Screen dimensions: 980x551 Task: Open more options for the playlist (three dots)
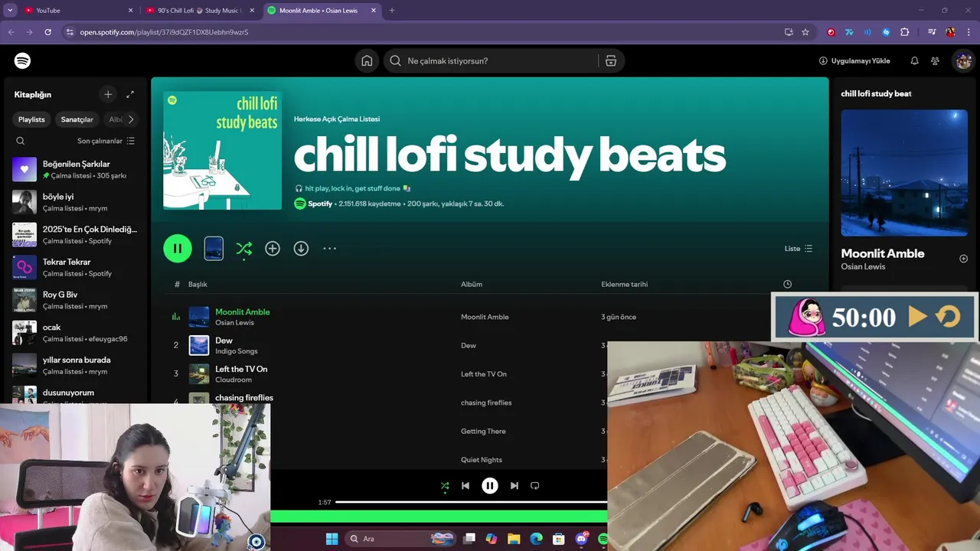coord(329,248)
